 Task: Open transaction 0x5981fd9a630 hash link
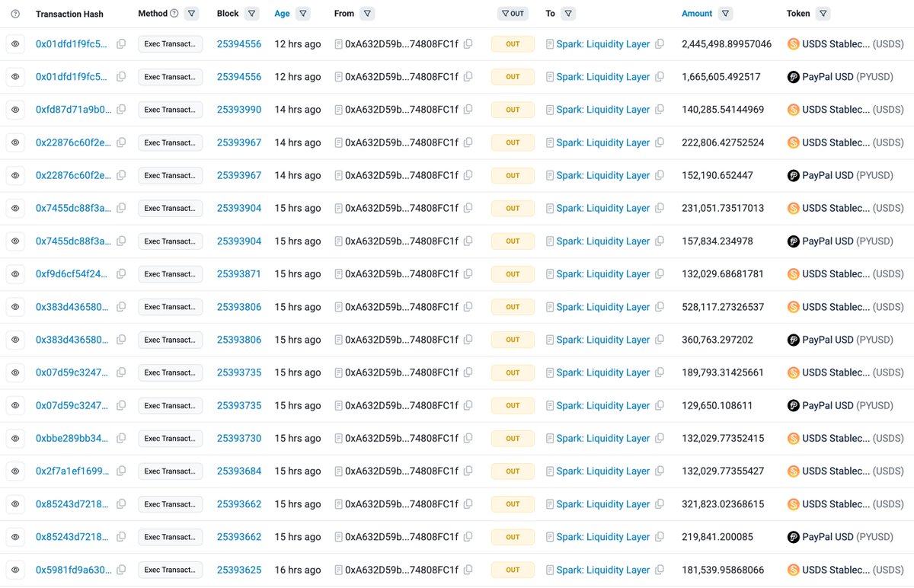(x=73, y=570)
